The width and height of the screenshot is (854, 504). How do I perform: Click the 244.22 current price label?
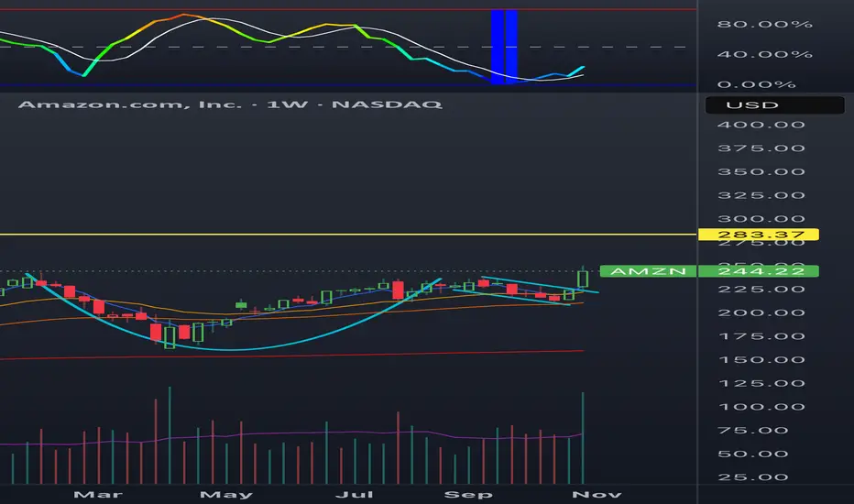[758, 271]
